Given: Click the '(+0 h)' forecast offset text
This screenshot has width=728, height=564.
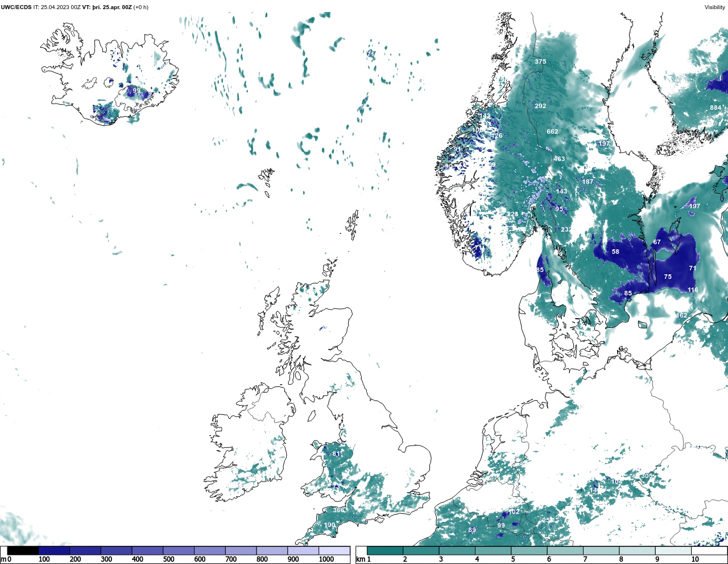Looking at the screenshot, I should (x=141, y=7).
